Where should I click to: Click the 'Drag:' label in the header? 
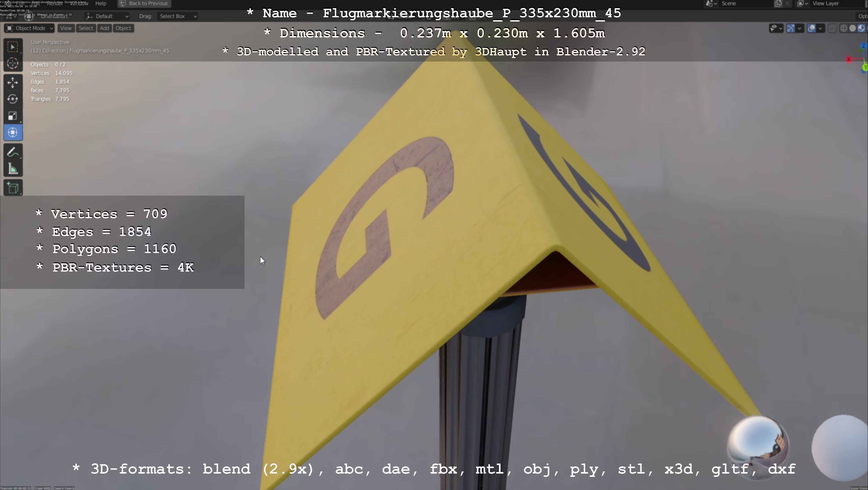146,16
